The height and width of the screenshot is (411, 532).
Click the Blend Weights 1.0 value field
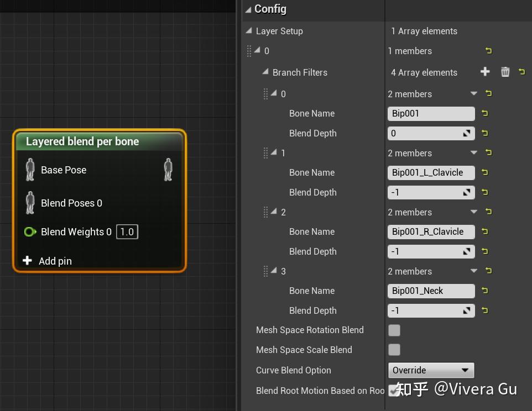pyautogui.click(x=127, y=231)
